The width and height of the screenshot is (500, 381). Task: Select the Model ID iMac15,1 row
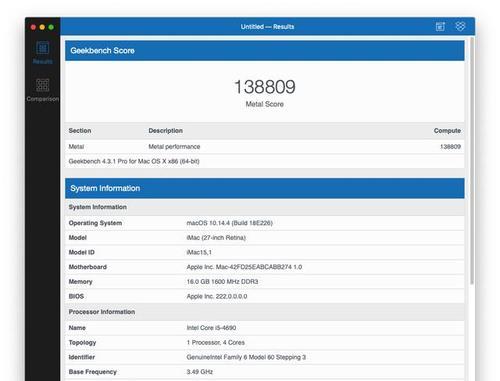(x=265, y=252)
